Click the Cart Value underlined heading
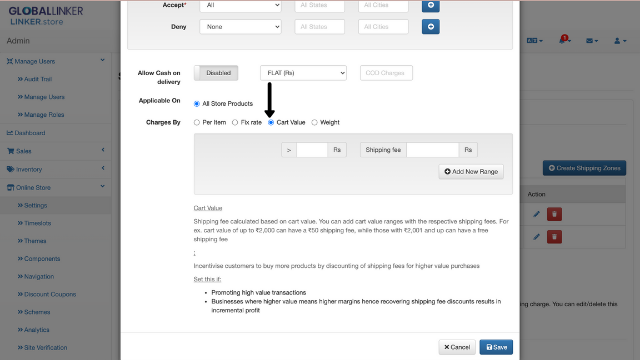This screenshot has width=640, height=360. click(208, 208)
